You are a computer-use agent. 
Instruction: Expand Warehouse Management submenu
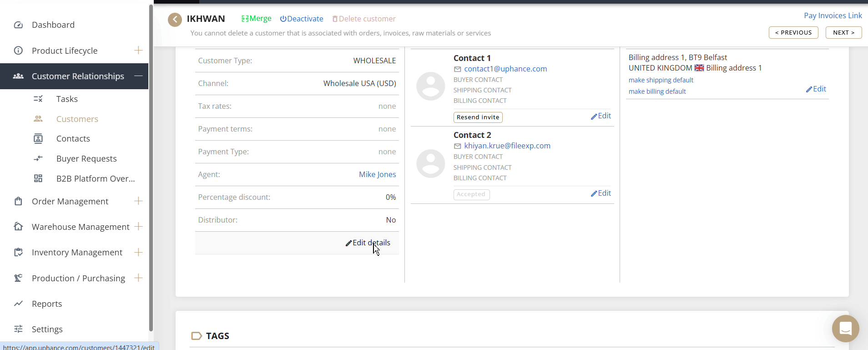tap(138, 227)
